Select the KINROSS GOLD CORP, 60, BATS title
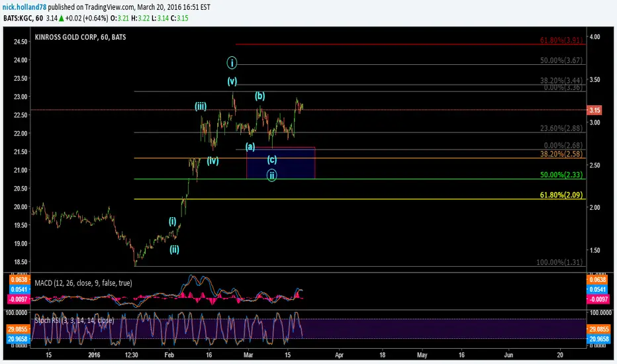The width and height of the screenshot is (617, 364). (x=80, y=37)
